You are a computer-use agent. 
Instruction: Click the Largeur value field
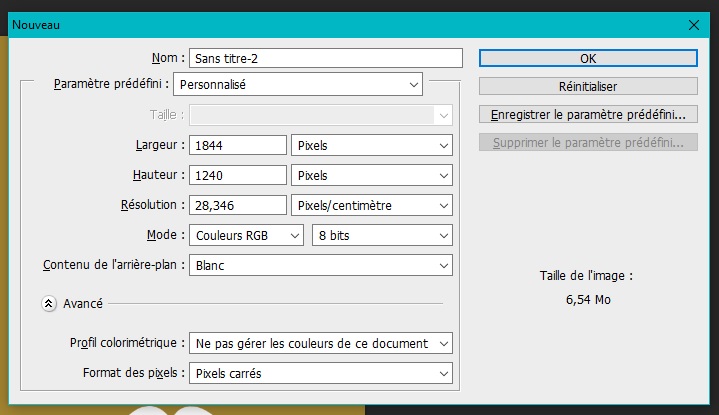coord(237,146)
